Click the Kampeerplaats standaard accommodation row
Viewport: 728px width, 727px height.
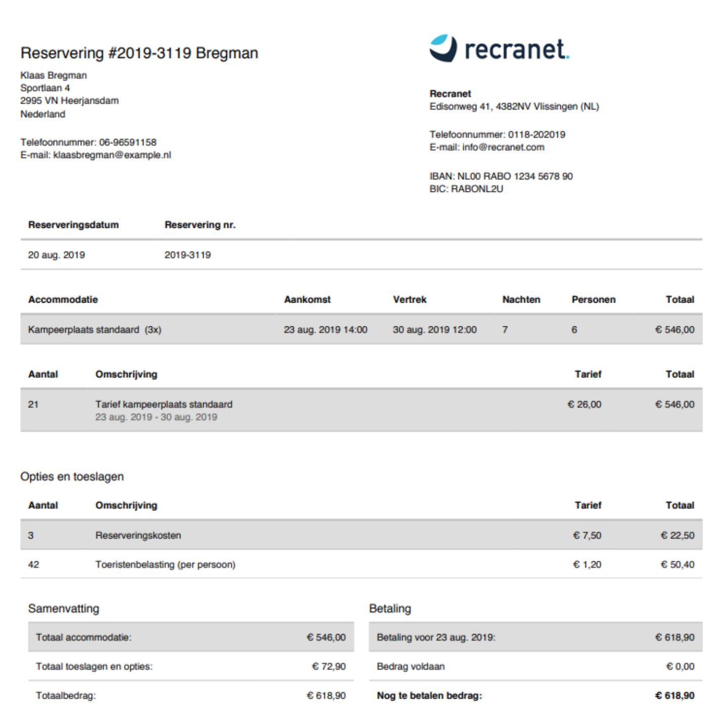coord(94,330)
